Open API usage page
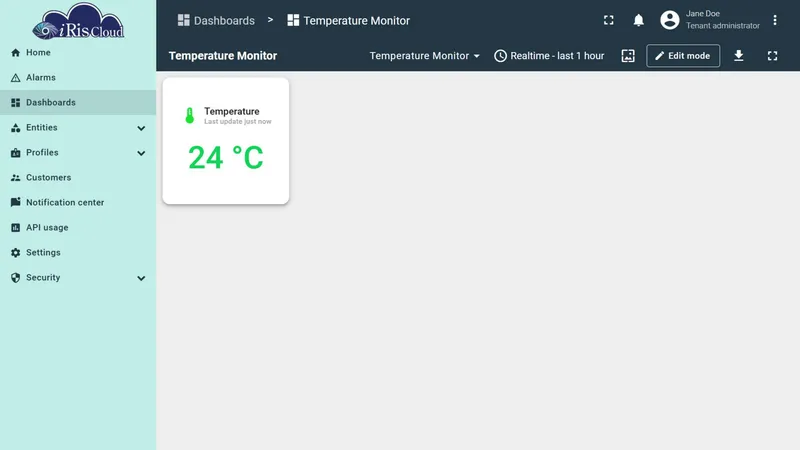This screenshot has width=800, height=450. pyautogui.click(x=78, y=228)
